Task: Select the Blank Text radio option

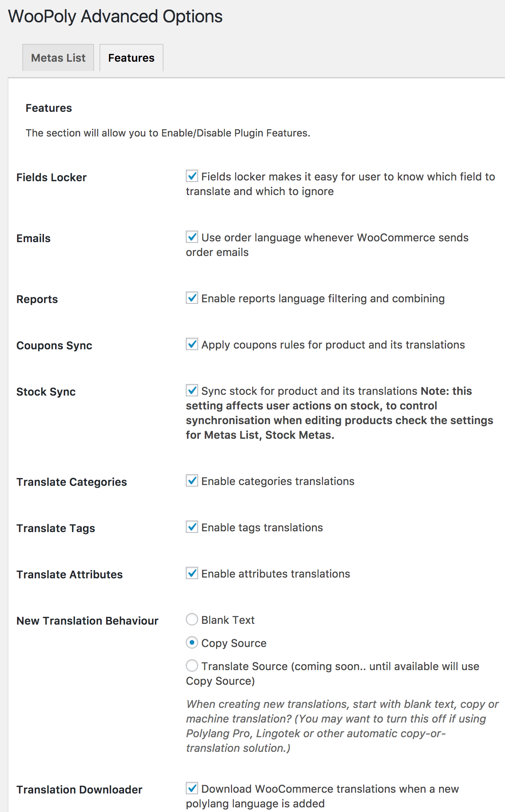Action: pyautogui.click(x=192, y=619)
